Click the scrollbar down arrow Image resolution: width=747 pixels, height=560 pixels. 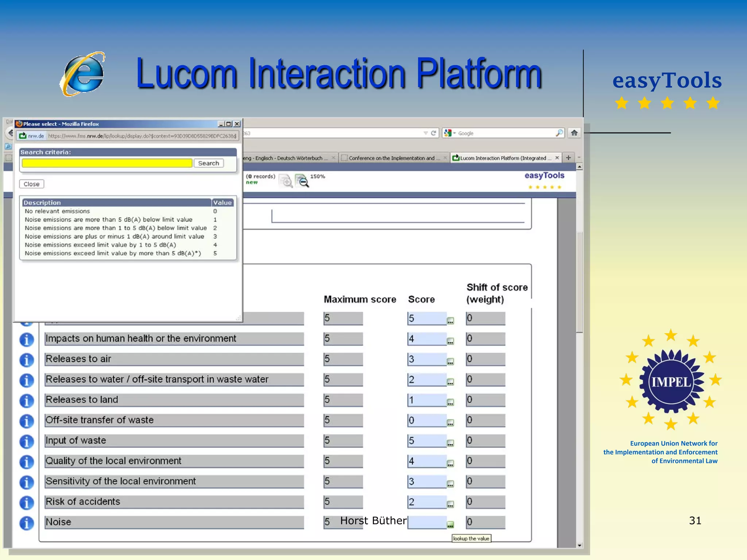click(x=579, y=545)
